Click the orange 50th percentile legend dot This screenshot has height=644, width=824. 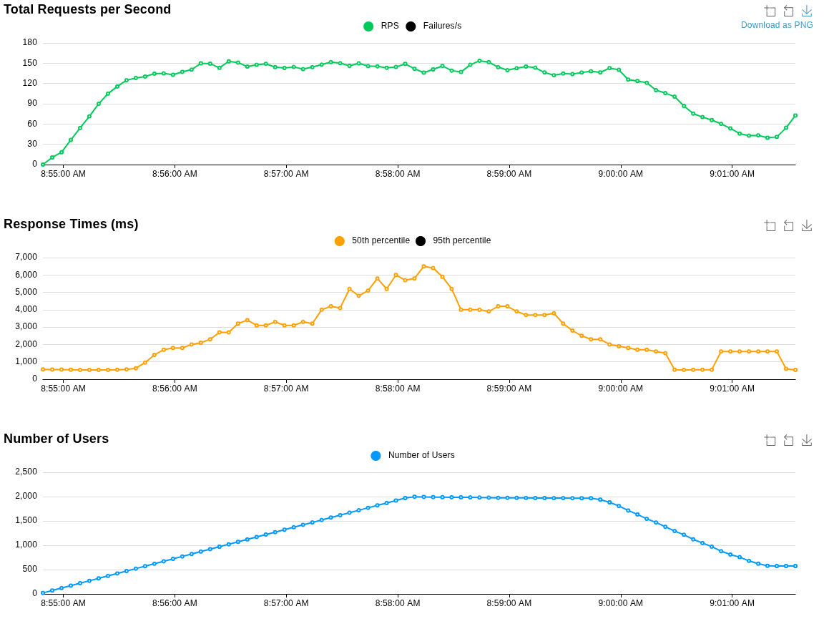pyautogui.click(x=340, y=241)
